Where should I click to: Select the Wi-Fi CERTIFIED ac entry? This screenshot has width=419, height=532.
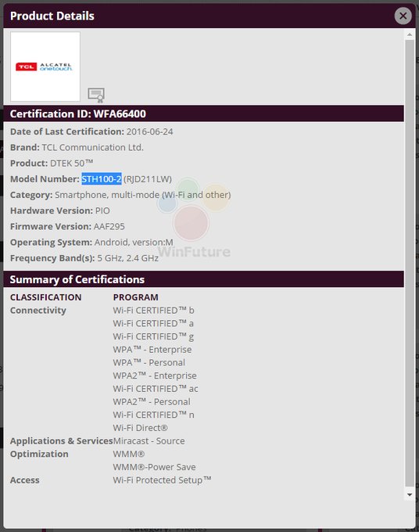pyautogui.click(x=156, y=389)
